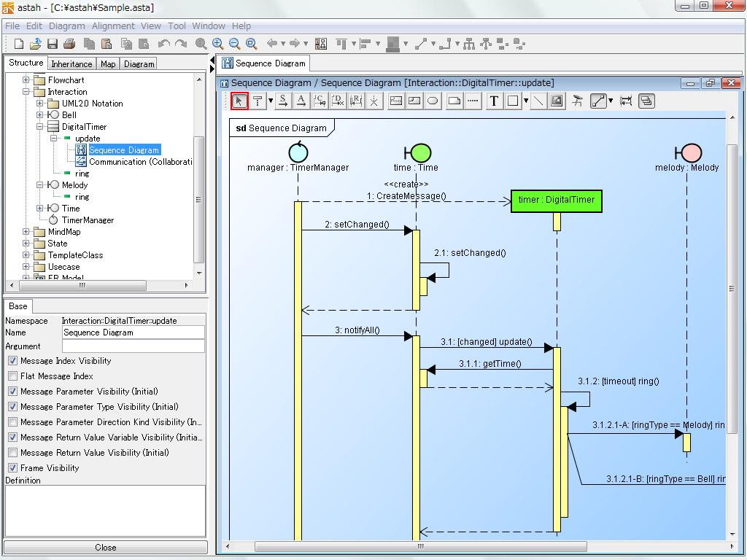The image size is (747, 560).
Task: Select Communication diagram in the tree
Action: pos(140,162)
